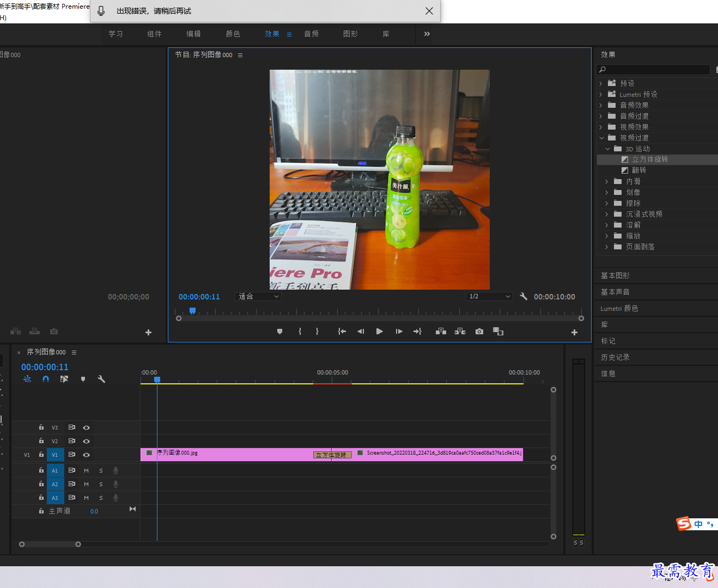Mute audio track A1
Image resolution: width=718 pixels, height=588 pixels.
tap(86, 471)
